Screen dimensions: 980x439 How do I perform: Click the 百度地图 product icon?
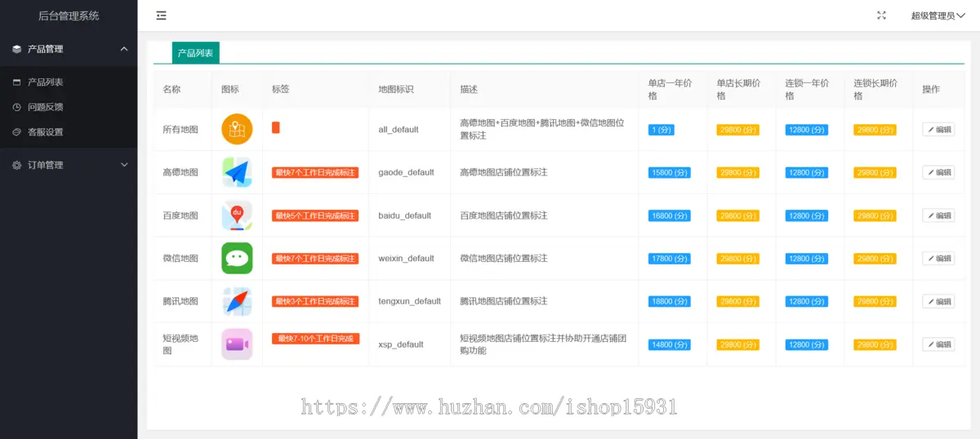point(237,215)
